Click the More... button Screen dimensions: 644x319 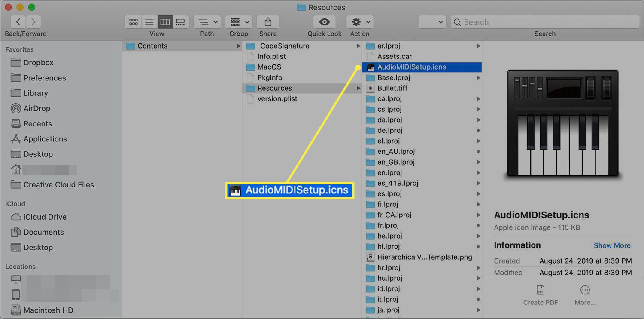point(585,295)
